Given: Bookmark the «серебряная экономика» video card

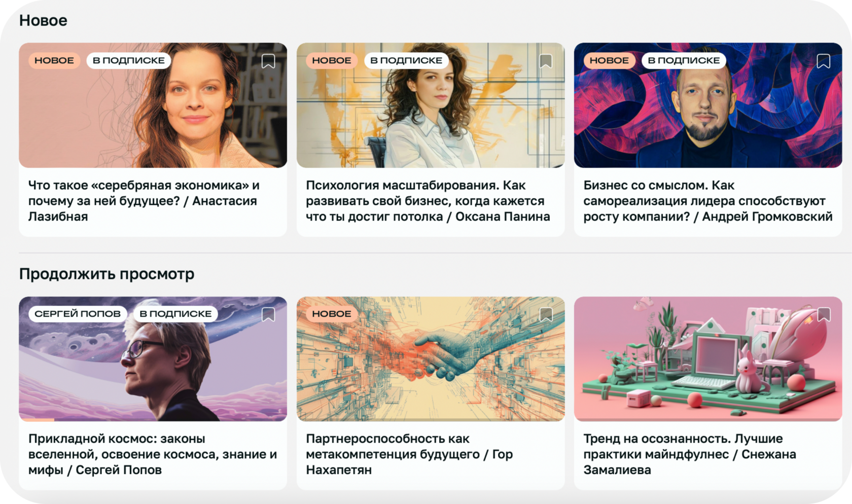Looking at the screenshot, I should [x=268, y=61].
